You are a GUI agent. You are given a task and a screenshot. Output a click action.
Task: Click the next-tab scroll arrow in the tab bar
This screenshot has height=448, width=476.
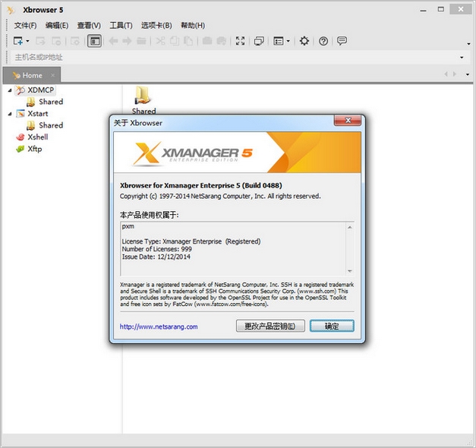(x=455, y=74)
